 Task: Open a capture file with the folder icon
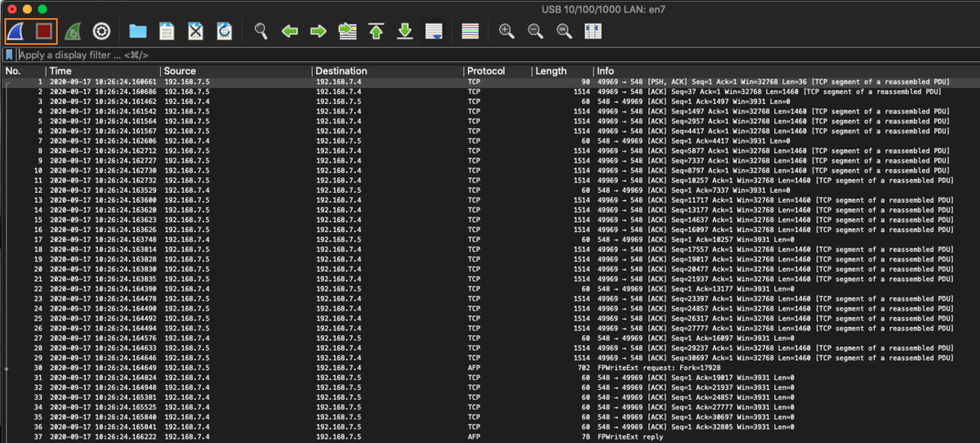[137, 31]
